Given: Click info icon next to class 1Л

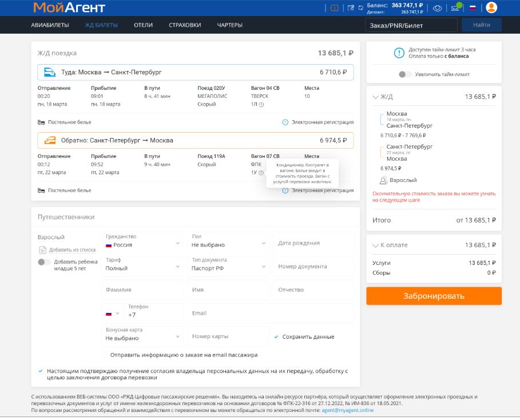Looking at the screenshot, I should point(261,104).
